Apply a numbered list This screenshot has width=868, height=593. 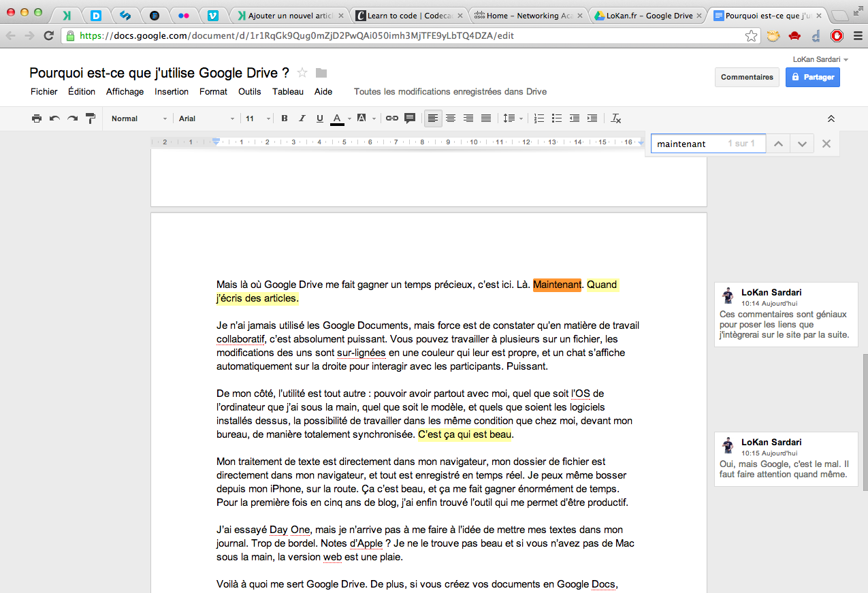point(539,118)
